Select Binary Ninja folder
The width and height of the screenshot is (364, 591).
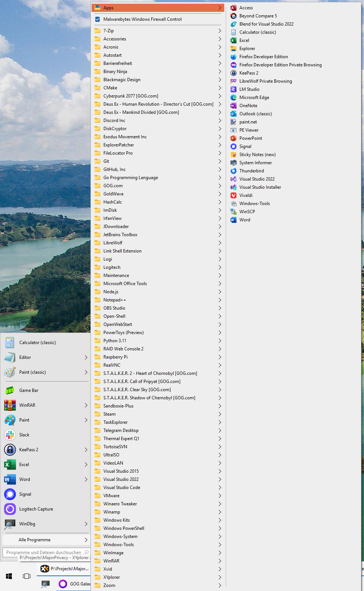(158, 72)
